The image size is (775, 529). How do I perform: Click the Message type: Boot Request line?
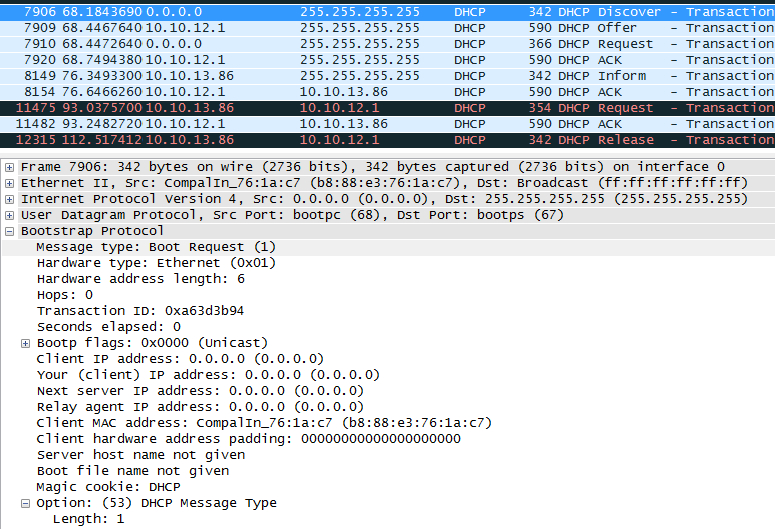(156, 247)
